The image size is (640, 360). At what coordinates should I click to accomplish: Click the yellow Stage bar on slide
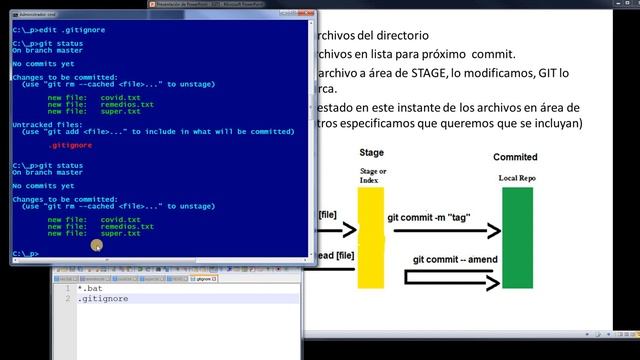(x=371, y=238)
